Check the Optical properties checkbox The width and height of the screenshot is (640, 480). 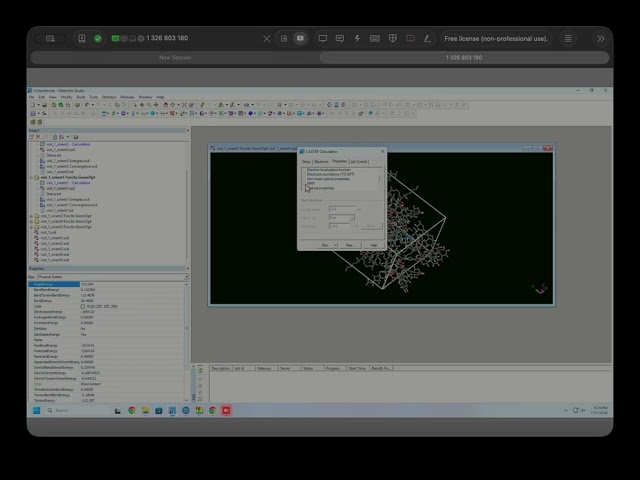tap(304, 188)
